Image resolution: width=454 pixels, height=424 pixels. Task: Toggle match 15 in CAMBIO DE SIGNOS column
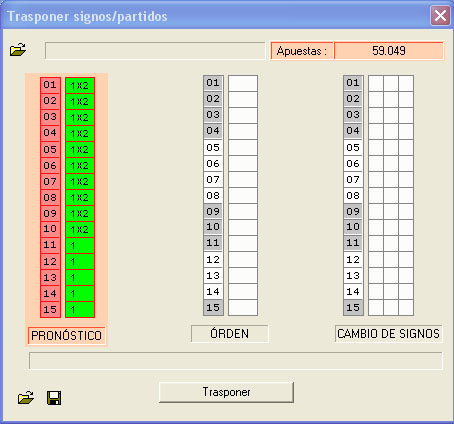(x=353, y=307)
